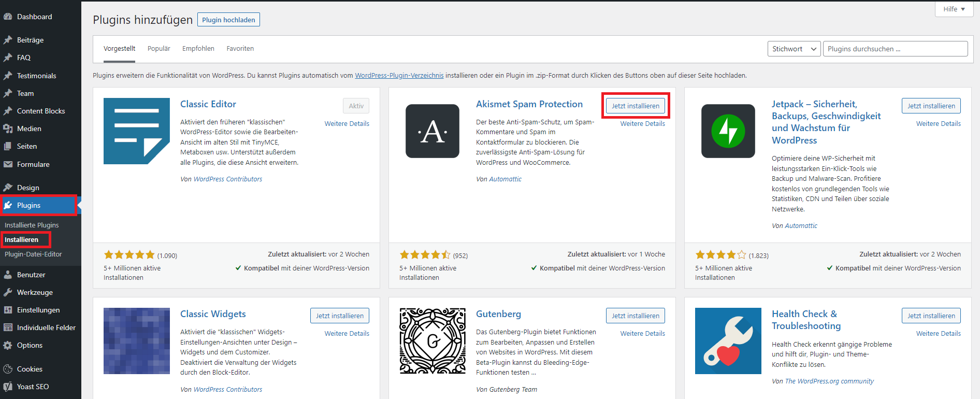This screenshot has height=399, width=980.
Task: Click in the Plugins durchsuchen search field
Action: coord(896,49)
